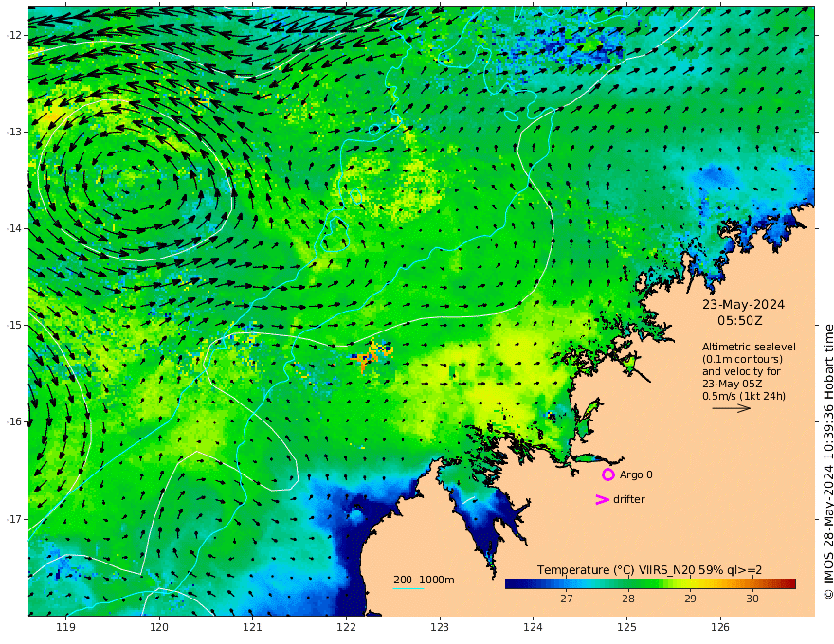
Task: Click the longitude tick label 119
Action: [x=65, y=627]
